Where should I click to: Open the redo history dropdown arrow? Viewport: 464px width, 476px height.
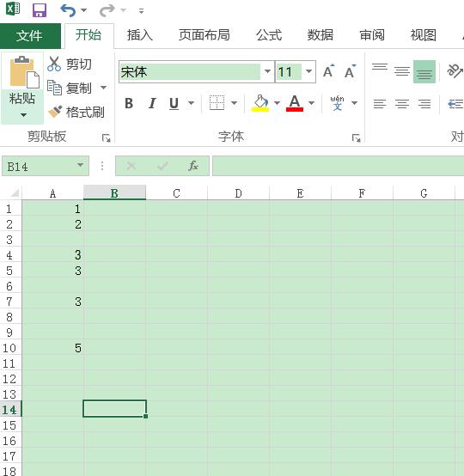coord(124,10)
